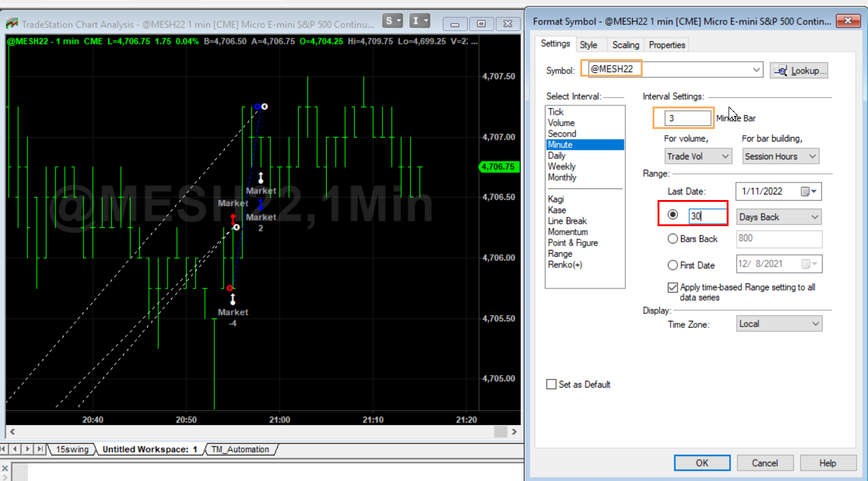Choose Renko(+) in the interval list

[x=565, y=265]
